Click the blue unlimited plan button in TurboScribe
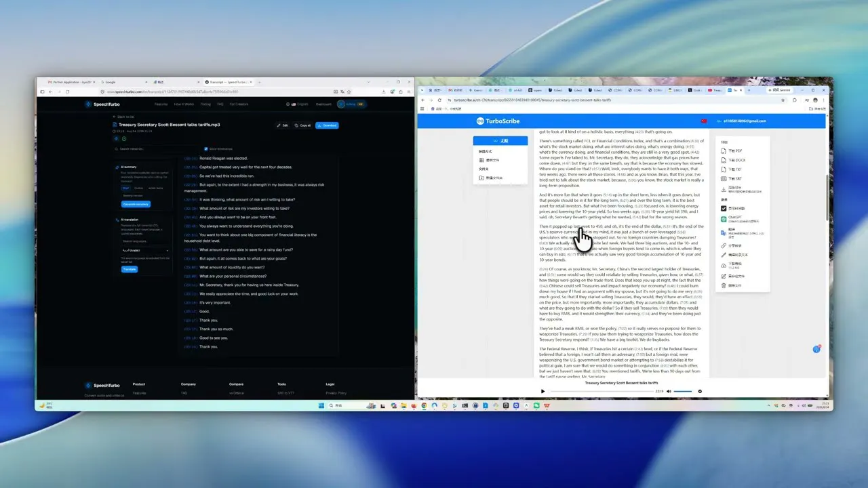 coord(500,141)
